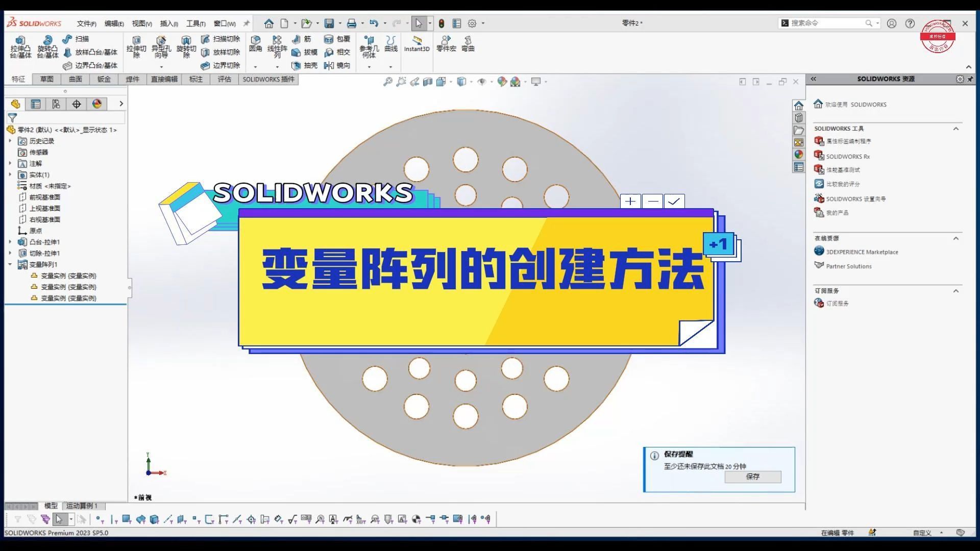Click the Zoom to Fit icon in view toolbar
The image size is (980, 551).
coord(388,82)
